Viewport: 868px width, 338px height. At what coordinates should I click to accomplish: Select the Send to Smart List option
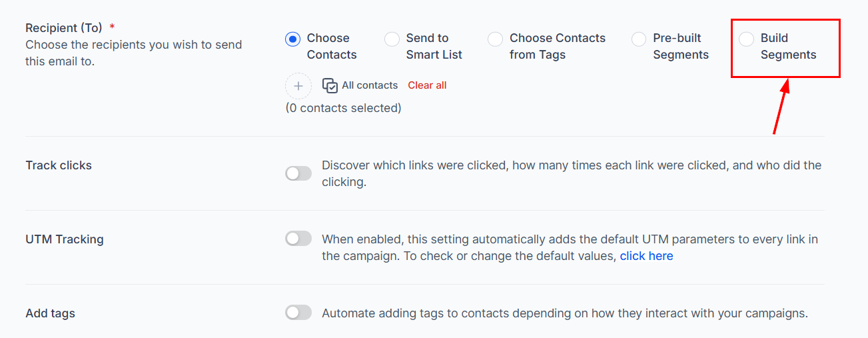pos(392,39)
